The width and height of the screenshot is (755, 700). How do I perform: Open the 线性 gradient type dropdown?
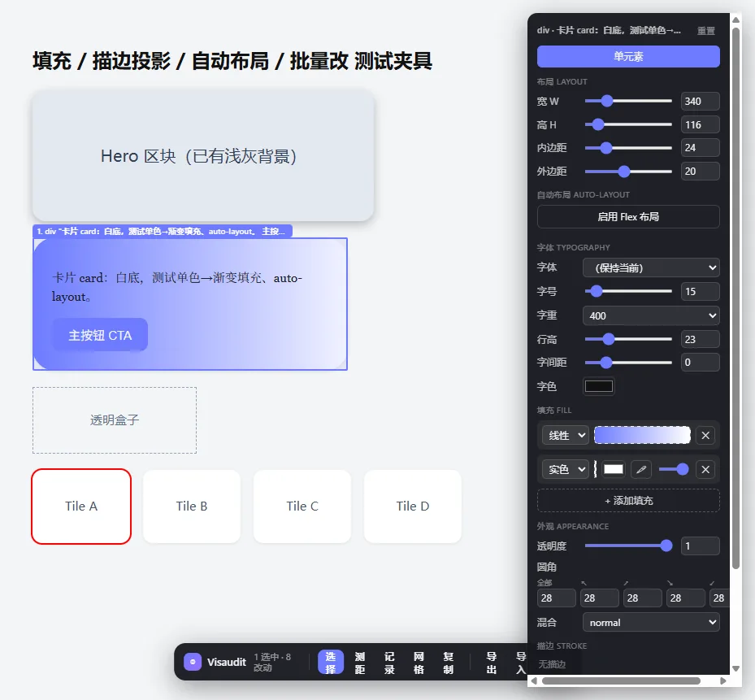[566, 436]
